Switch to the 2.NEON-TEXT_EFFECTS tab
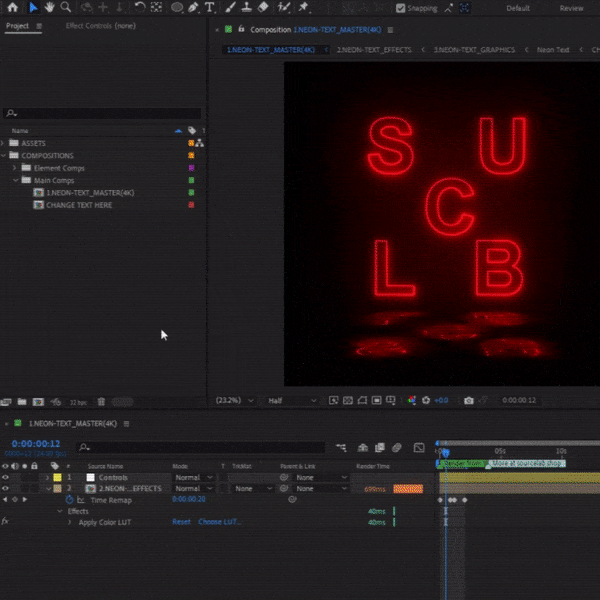 pyautogui.click(x=374, y=49)
